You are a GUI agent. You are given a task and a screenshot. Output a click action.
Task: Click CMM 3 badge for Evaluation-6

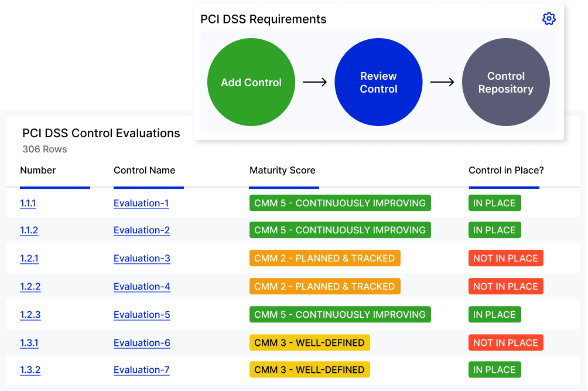point(309,342)
